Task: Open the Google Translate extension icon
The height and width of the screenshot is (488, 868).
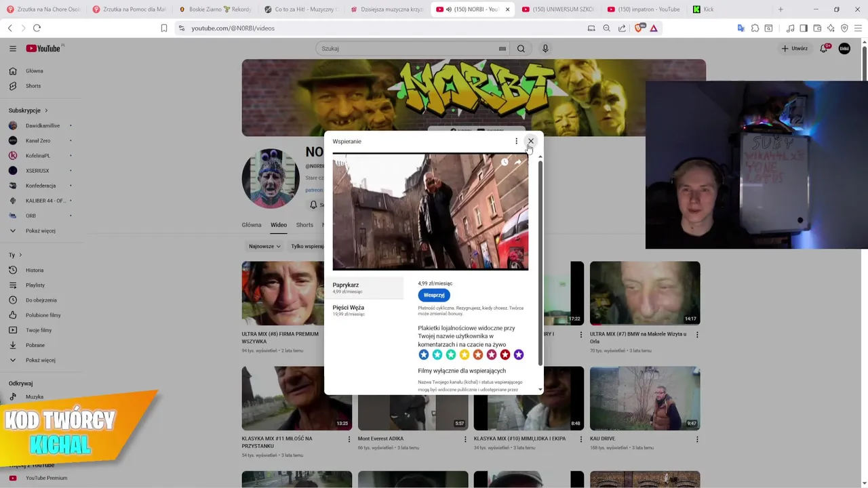Action: coord(741,28)
